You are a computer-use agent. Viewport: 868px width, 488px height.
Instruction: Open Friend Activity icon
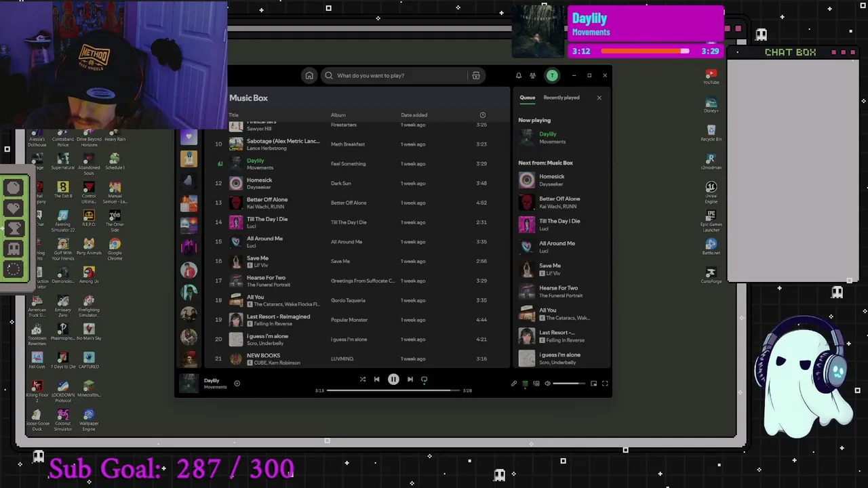point(532,75)
